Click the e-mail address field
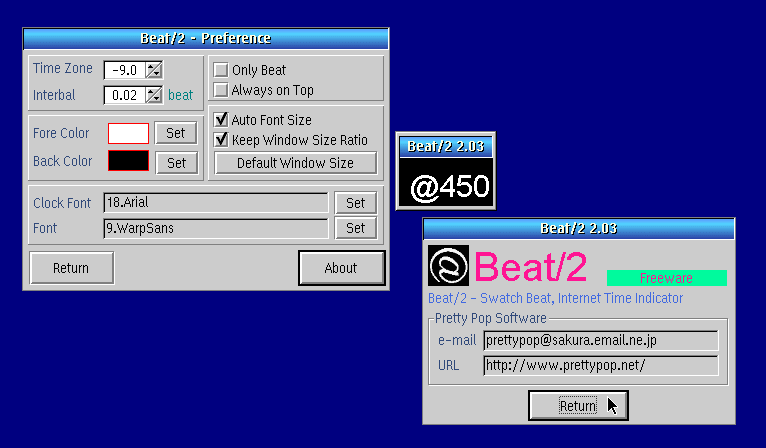766x448 pixels. [601, 340]
